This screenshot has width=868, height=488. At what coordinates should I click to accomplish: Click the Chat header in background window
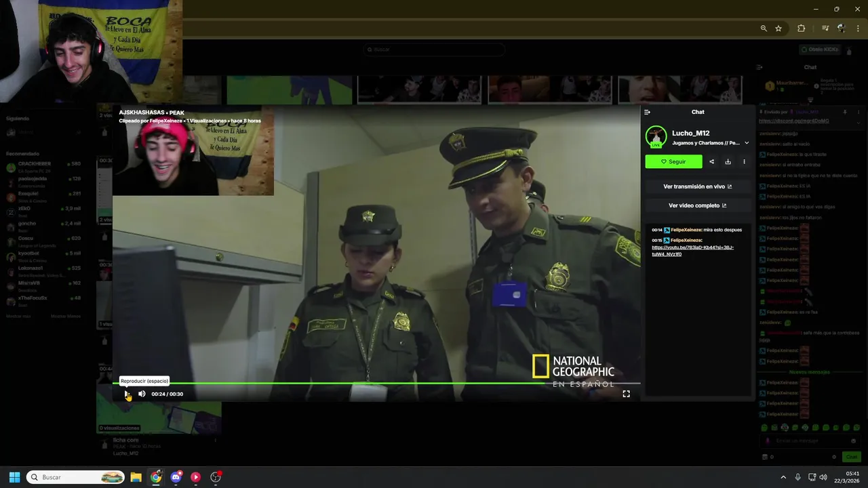click(x=810, y=67)
